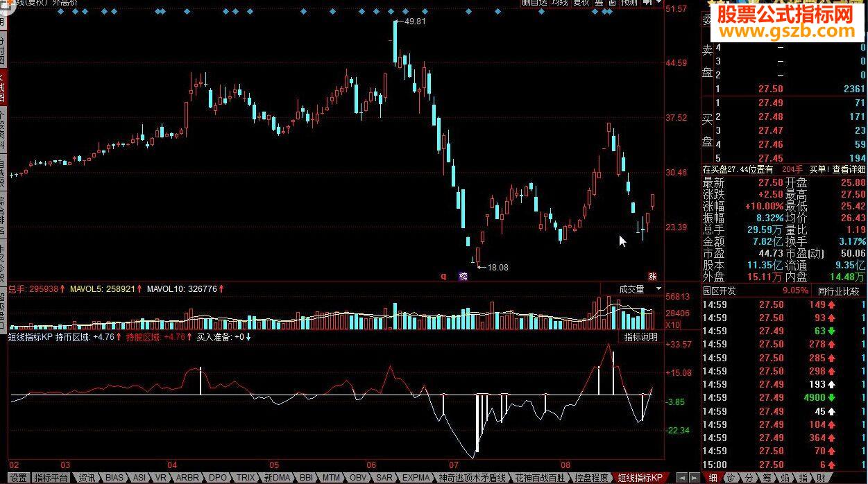Select the EXPMA indicator tab
The image size is (868, 484).
[x=416, y=478]
